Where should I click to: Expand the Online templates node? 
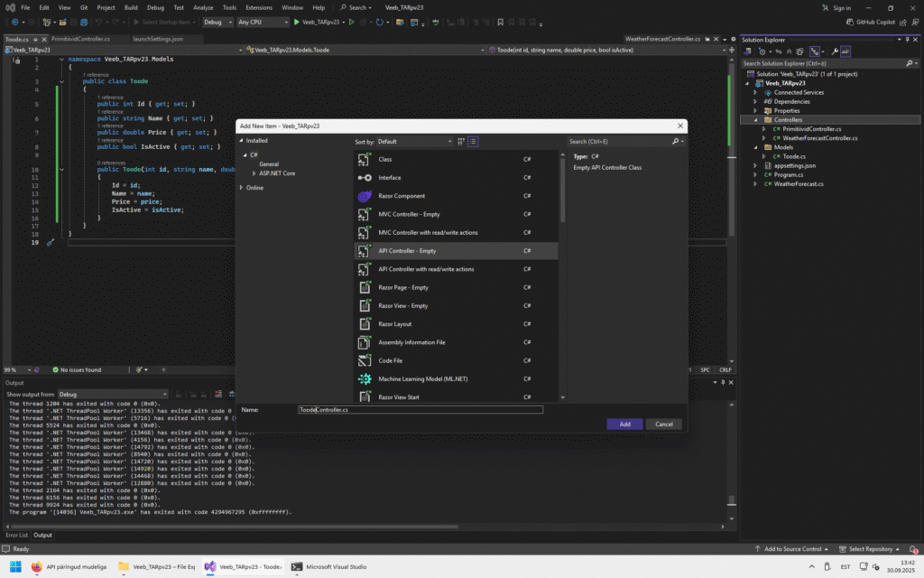point(241,188)
